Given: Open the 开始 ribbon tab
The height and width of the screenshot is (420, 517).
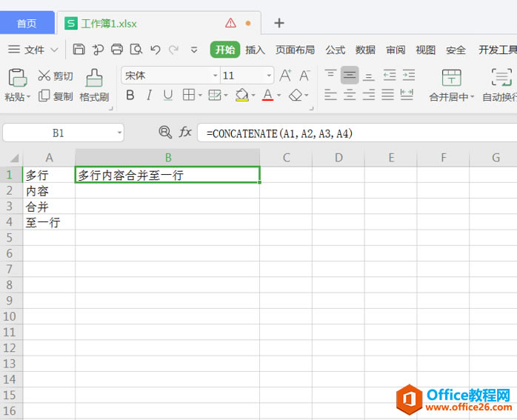Looking at the screenshot, I should 225,50.
